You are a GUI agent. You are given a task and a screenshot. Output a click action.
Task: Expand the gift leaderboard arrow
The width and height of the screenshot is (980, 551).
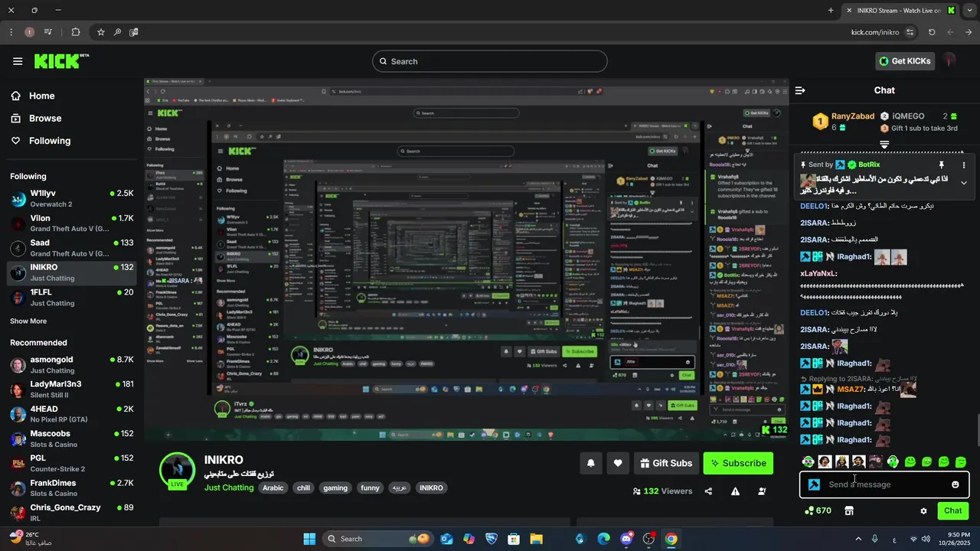click(x=884, y=145)
